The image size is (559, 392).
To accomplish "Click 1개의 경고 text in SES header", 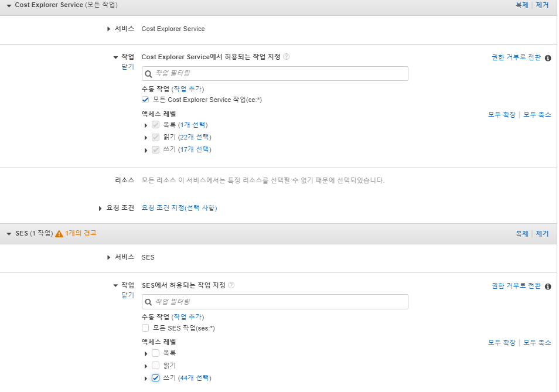I will coord(81,233).
